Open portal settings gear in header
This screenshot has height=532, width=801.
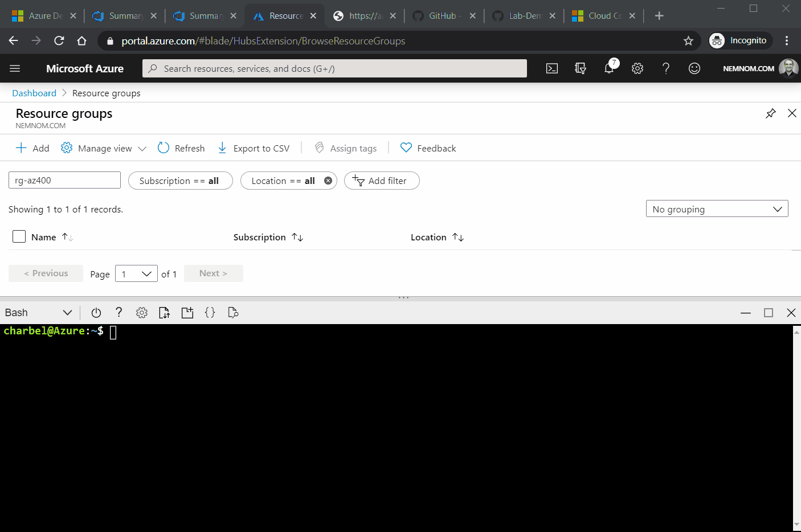tap(637, 68)
